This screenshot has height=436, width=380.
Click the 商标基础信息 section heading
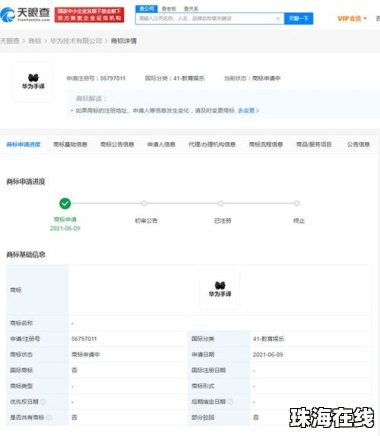coord(26,255)
